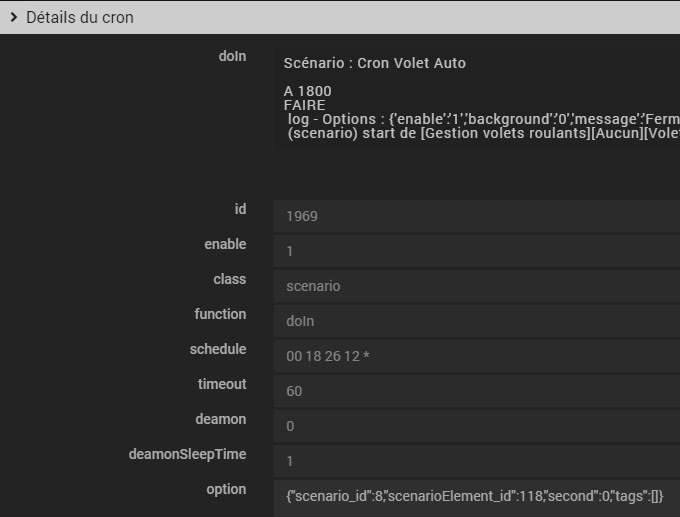
Task: Focus the schedule field 00 18 26 12 *
Action: click(x=476, y=356)
